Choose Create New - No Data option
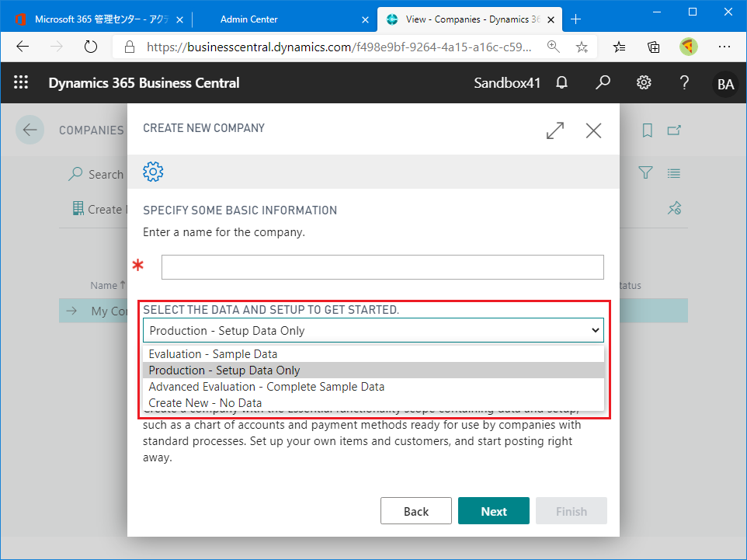Image resolution: width=747 pixels, height=560 pixels. [x=373, y=403]
